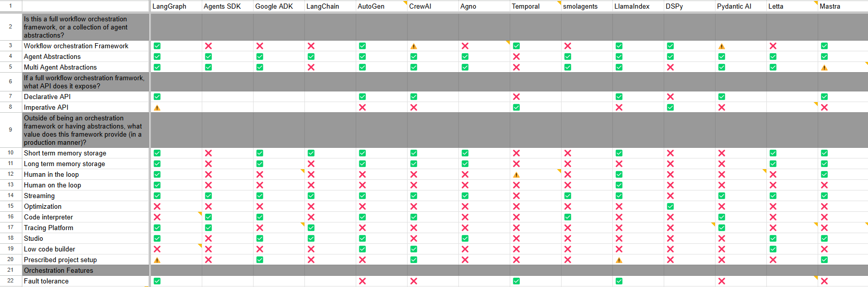Click LangGraph's warning icon in Imperative API row

click(x=157, y=108)
